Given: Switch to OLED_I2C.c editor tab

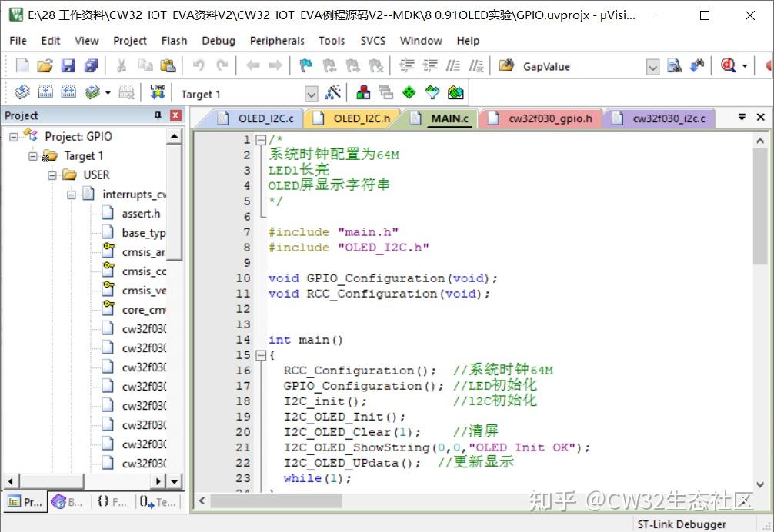Looking at the screenshot, I should click(255, 118).
